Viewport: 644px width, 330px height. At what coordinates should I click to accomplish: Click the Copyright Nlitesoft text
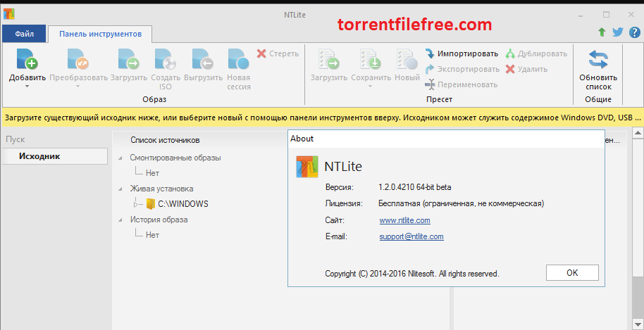tap(412, 274)
